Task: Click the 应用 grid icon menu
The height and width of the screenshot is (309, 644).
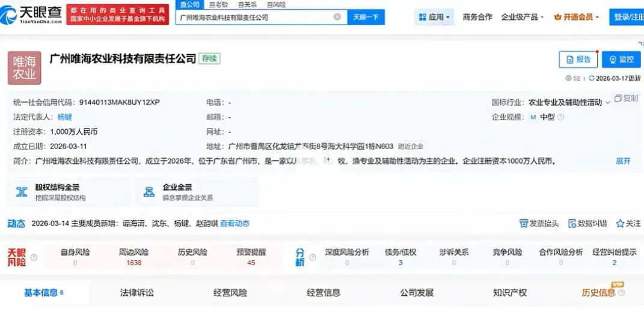Action: click(434, 17)
